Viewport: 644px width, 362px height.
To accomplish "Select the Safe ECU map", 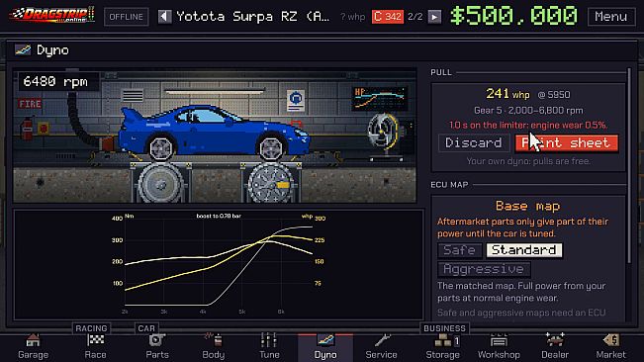I will coord(460,250).
